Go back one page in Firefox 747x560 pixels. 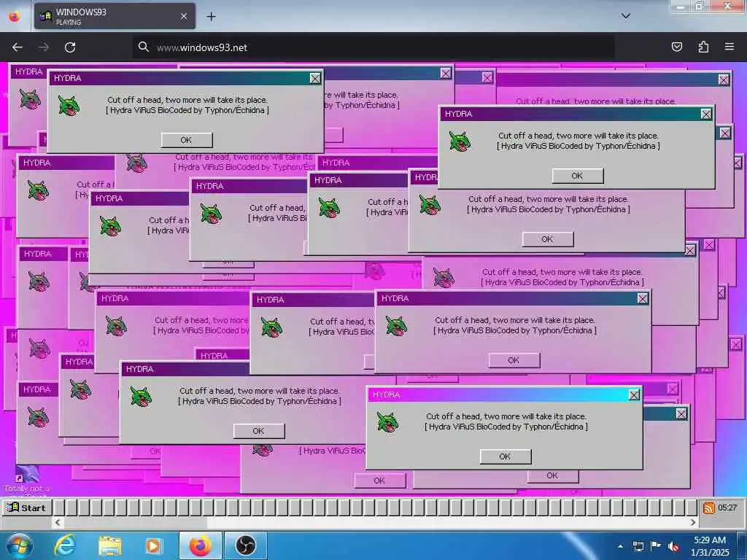coord(18,47)
